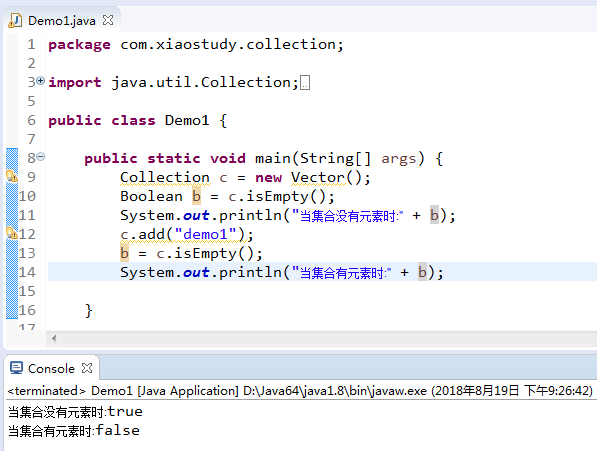Click the closing brace on line 16
Viewport: 597px width, 451px height.
pyautogui.click(x=88, y=311)
